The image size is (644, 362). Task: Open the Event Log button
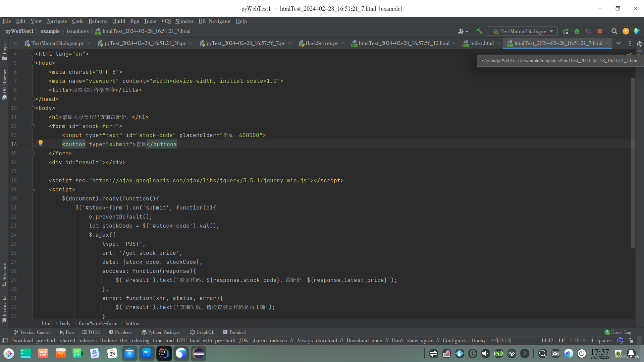618,332
